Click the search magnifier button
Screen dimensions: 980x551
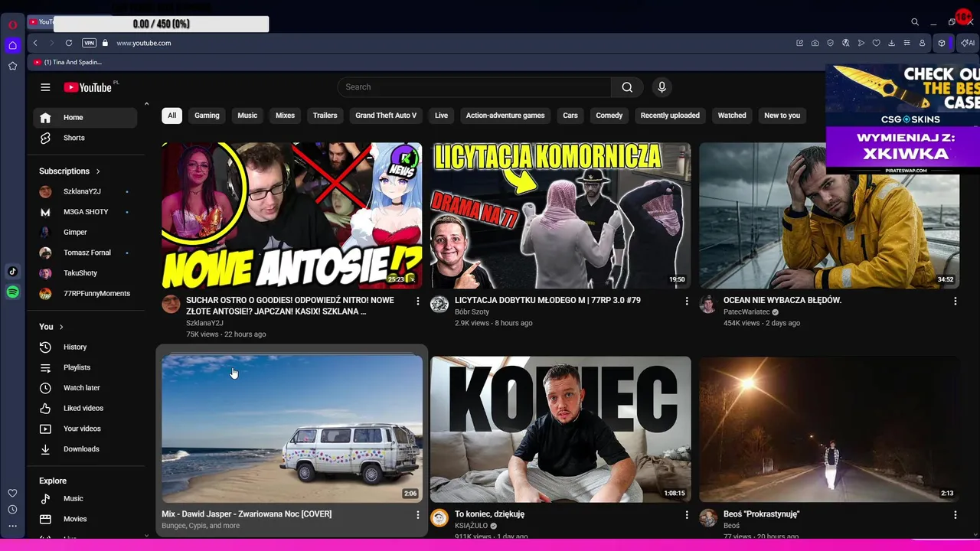627,87
